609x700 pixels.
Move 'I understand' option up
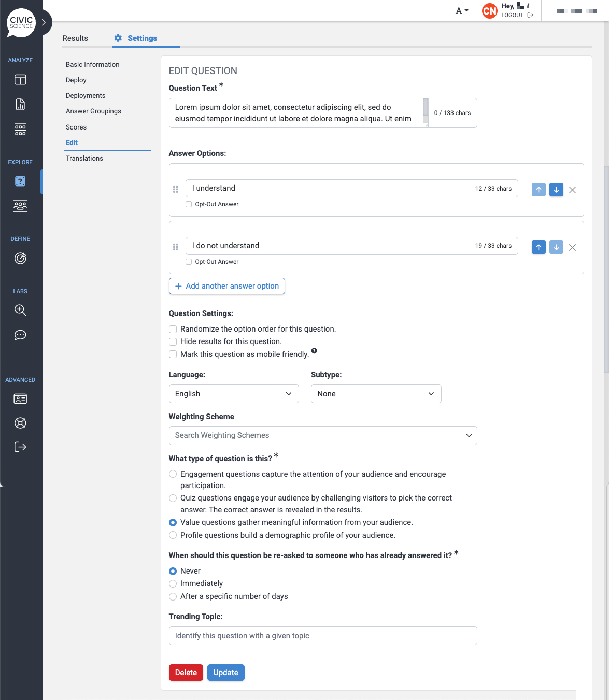[539, 190]
